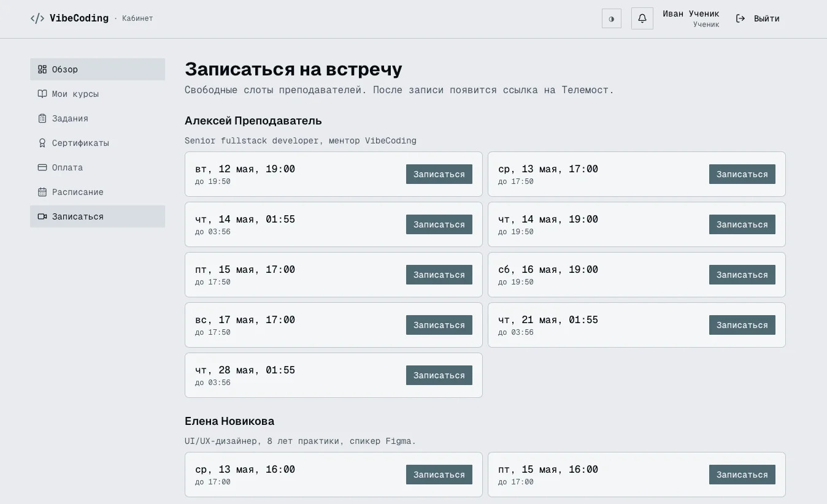Toggle the dark/light theme button
The width and height of the screenshot is (827, 504).
tap(612, 18)
